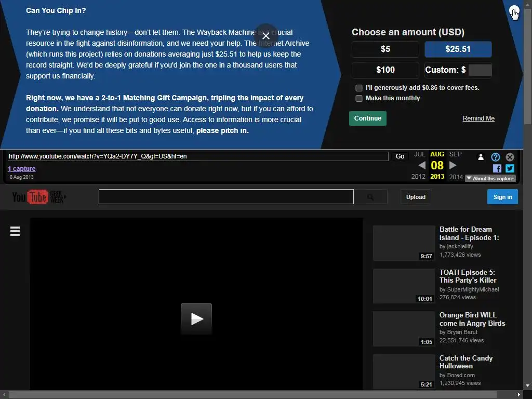Click the 9:57 video thumbnail
Image resolution: width=532 pixels, height=399 pixels.
point(404,243)
